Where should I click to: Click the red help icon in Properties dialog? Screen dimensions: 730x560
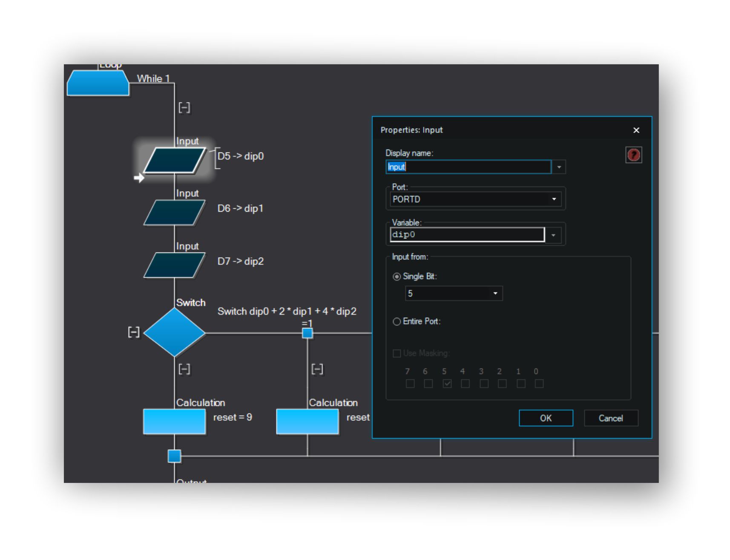[x=633, y=155]
